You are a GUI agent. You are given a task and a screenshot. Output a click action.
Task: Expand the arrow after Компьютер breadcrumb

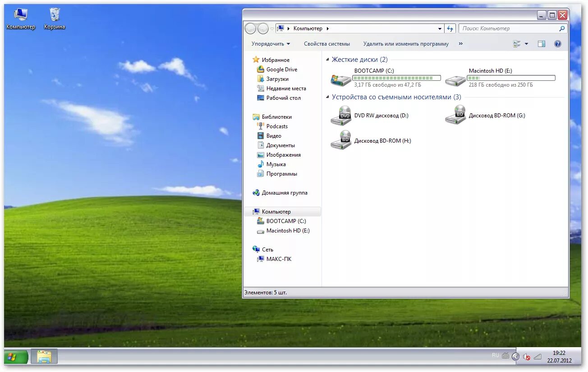(x=328, y=28)
